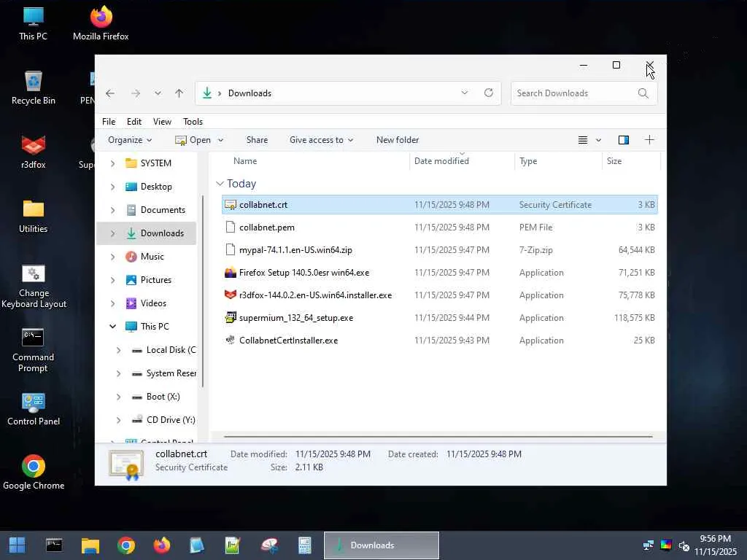Create a New folder
The width and height of the screenshot is (747, 560).
pos(398,140)
